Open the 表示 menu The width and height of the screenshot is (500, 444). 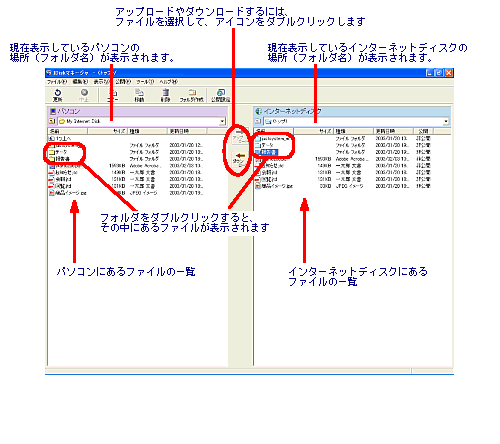click(101, 82)
